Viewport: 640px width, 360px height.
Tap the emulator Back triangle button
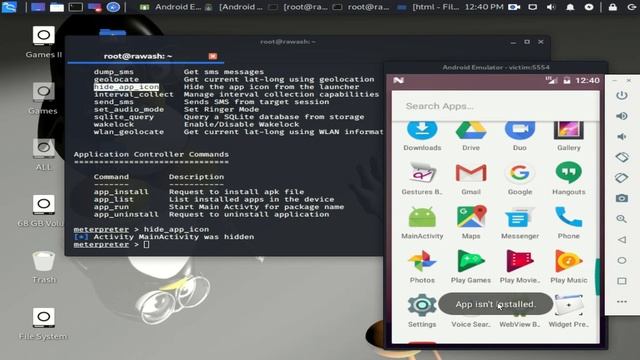pyautogui.click(x=622, y=240)
